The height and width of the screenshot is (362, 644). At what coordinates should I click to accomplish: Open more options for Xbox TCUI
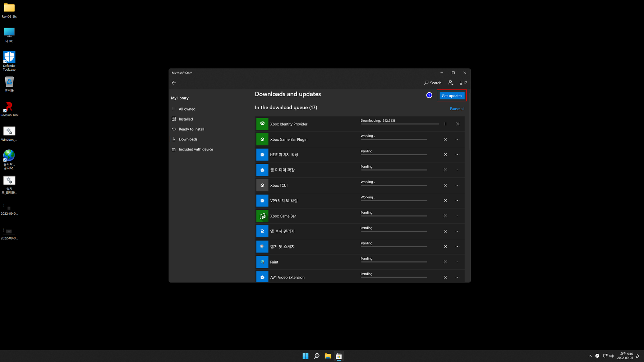tap(457, 185)
